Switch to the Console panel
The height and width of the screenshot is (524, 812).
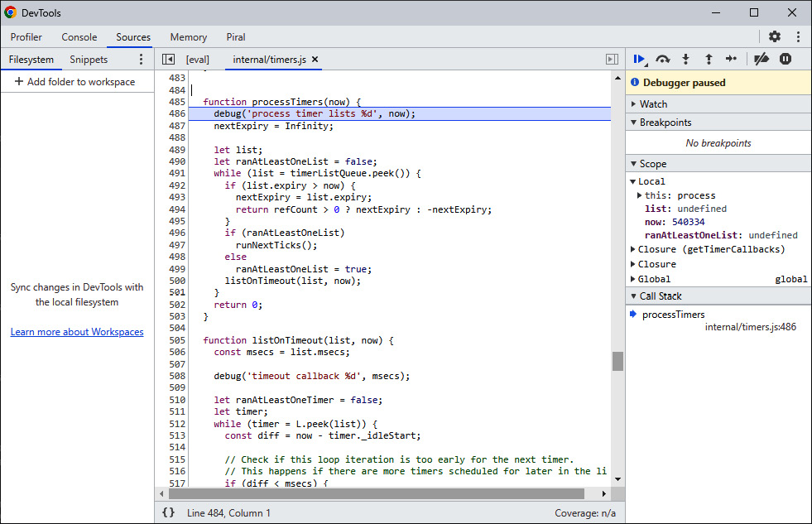(x=79, y=37)
